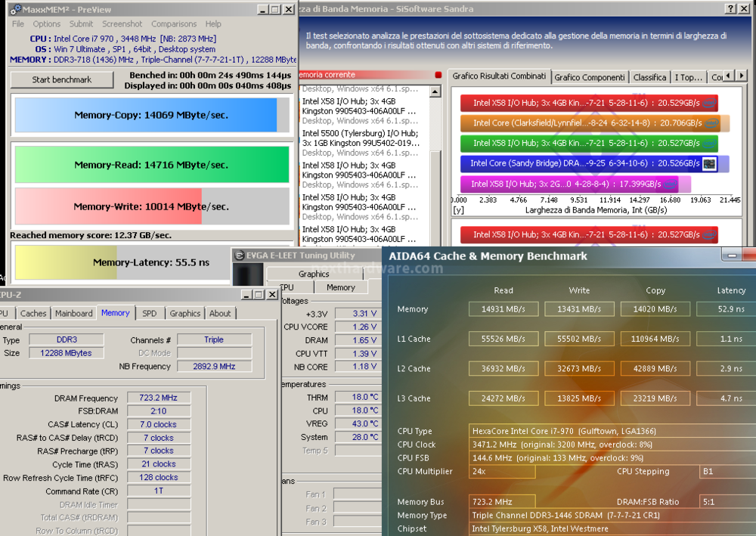Click CPU-Z Command Rate value '1T'
The height and width of the screenshot is (536, 756).
[159, 491]
